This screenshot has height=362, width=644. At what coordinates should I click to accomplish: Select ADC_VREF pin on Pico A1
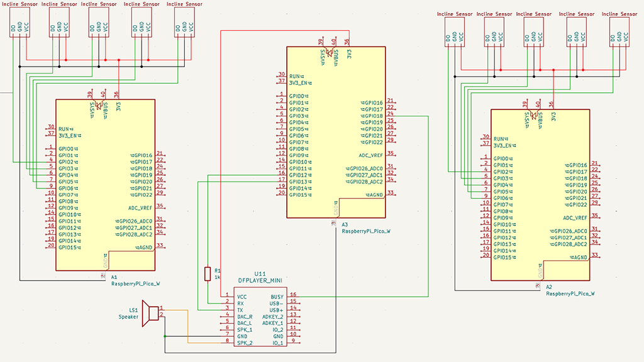coord(140,208)
